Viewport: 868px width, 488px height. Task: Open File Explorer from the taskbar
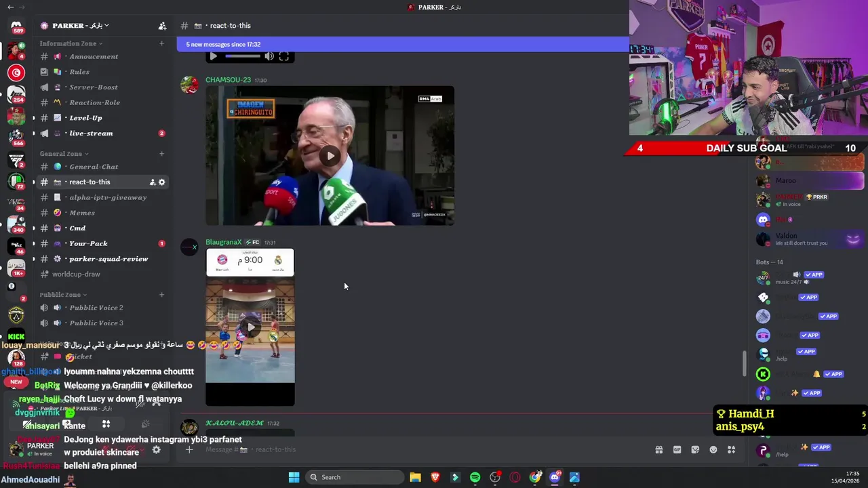click(x=415, y=477)
